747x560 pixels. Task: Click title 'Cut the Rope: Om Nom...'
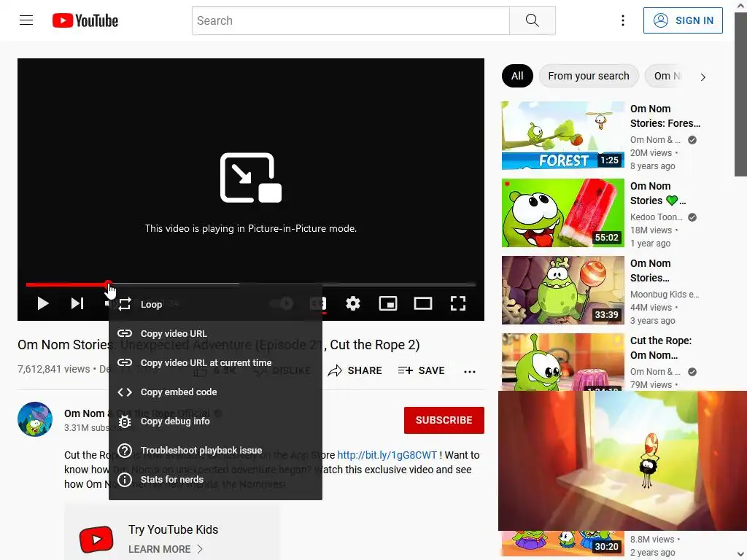[661, 348]
